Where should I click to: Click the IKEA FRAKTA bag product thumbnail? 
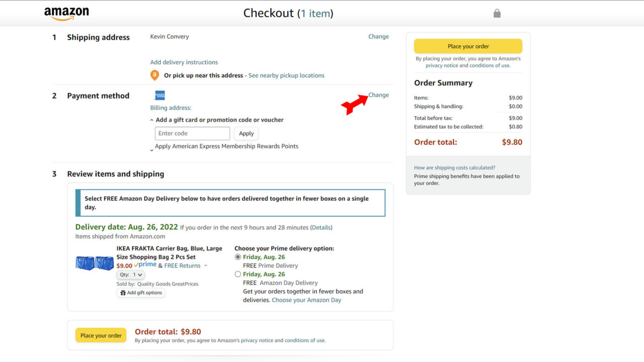click(x=94, y=262)
